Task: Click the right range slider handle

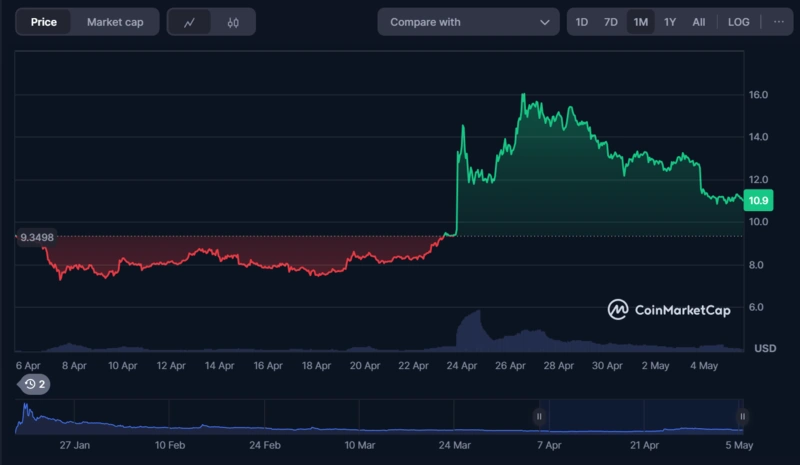Action: tap(742, 417)
